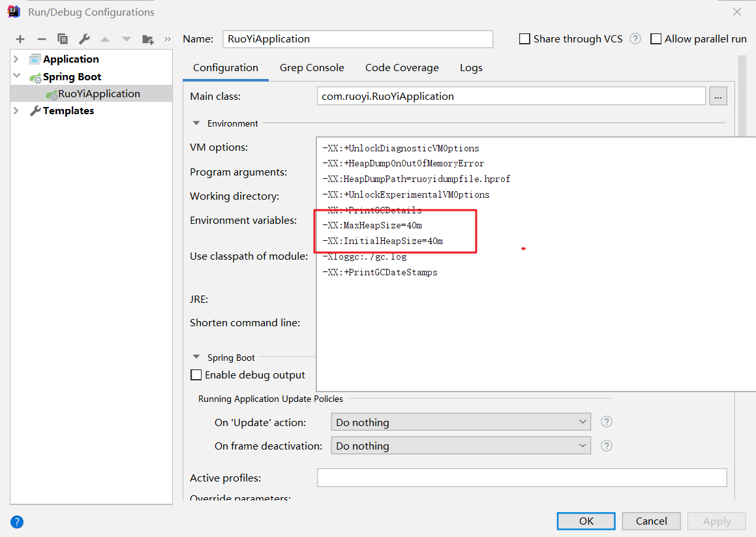Viewport: 756px width, 537px height.
Task: Add new configuration with plus icon
Action: [20, 40]
